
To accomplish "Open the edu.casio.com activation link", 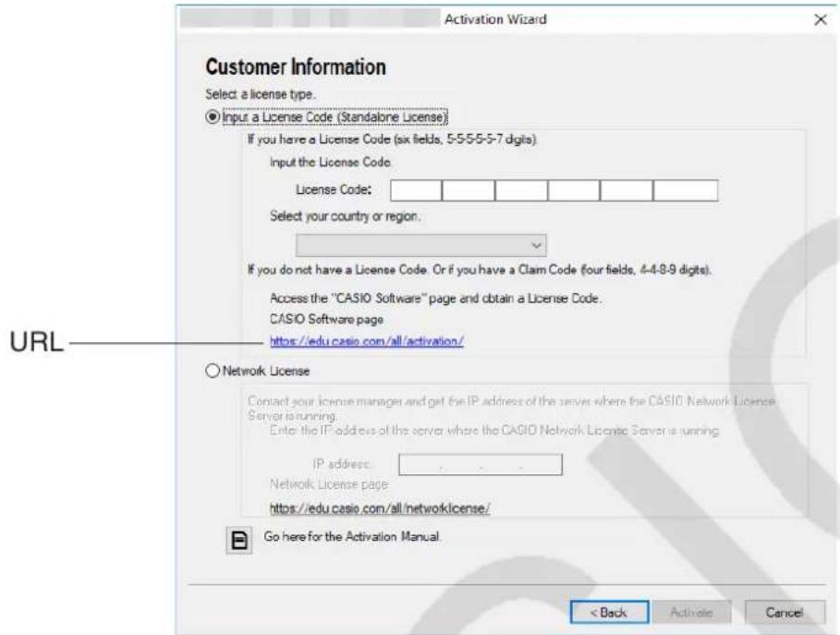I will [367, 341].
